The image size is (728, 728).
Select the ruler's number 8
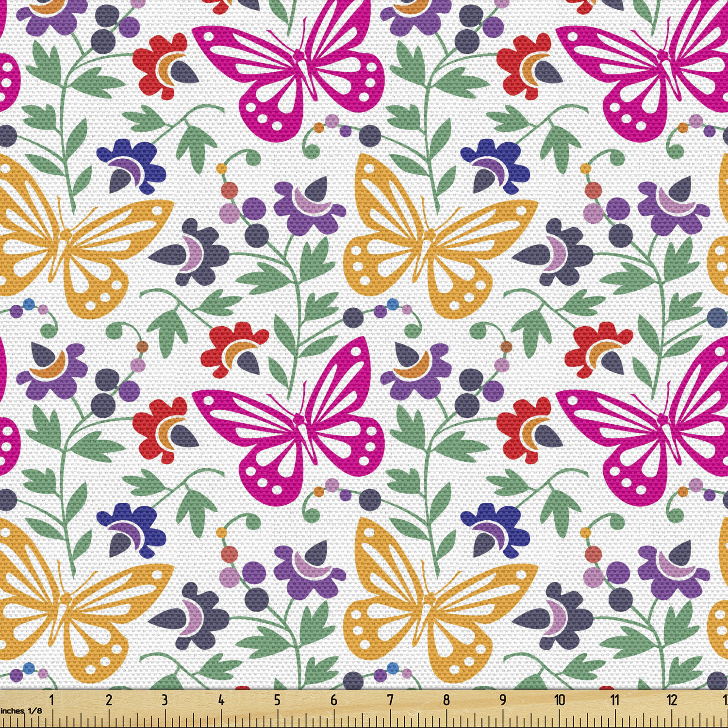pyautogui.click(x=447, y=700)
